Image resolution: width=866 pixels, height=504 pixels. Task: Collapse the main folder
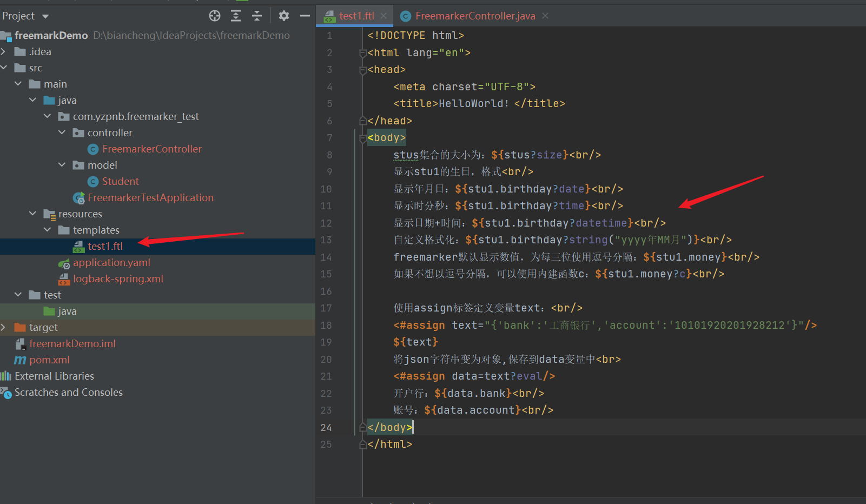pyautogui.click(x=18, y=84)
